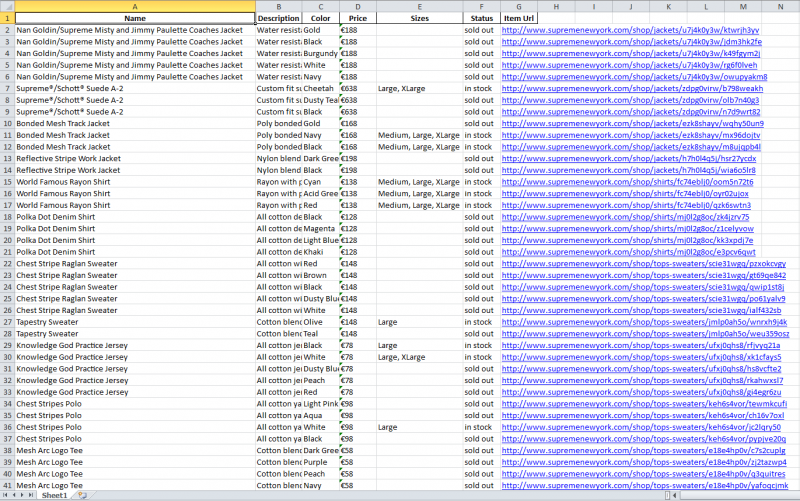The height and width of the screenshot is (501, 800).
Task: Jump to the first sheet tab arrow
Action: pos(5,495)
